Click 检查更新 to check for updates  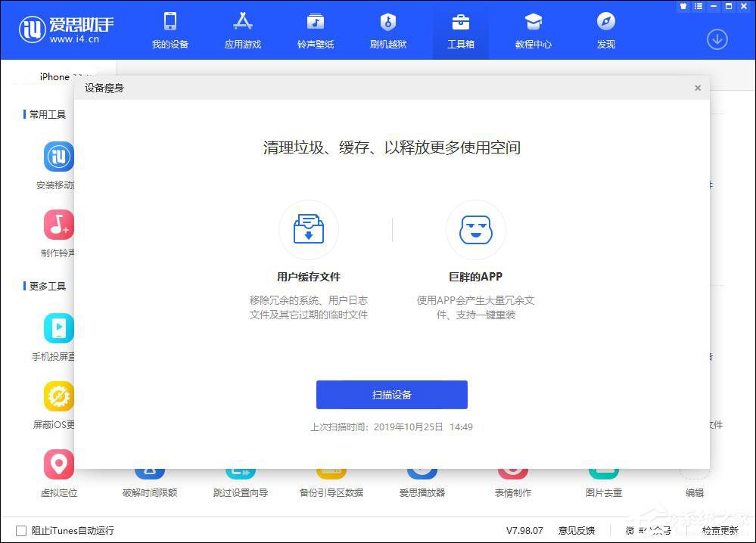720,531
